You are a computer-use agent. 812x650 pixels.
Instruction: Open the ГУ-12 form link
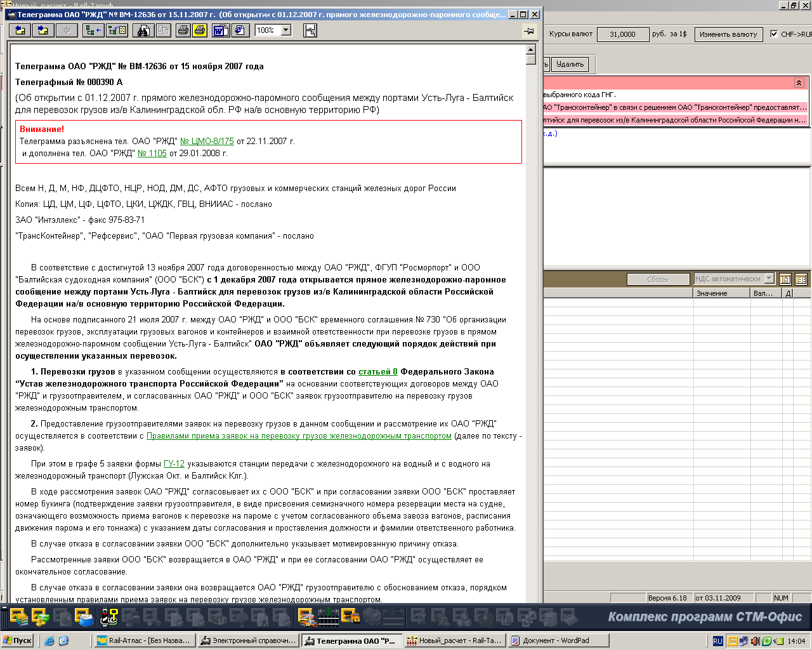[174, 463]
